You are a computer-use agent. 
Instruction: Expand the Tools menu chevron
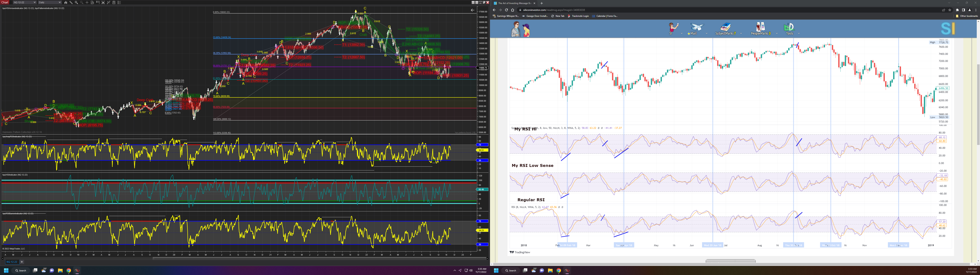(799, 33)
